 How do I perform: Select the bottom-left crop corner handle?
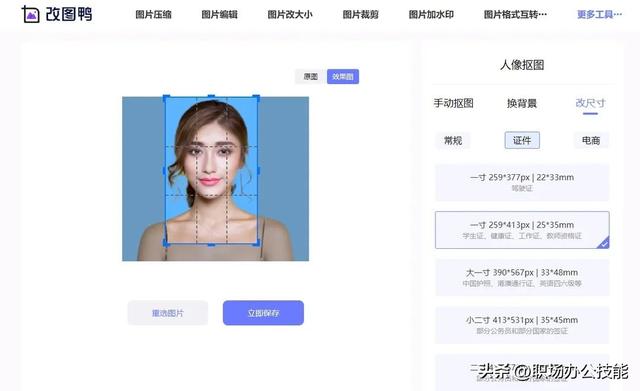click(x=166, y=243)
